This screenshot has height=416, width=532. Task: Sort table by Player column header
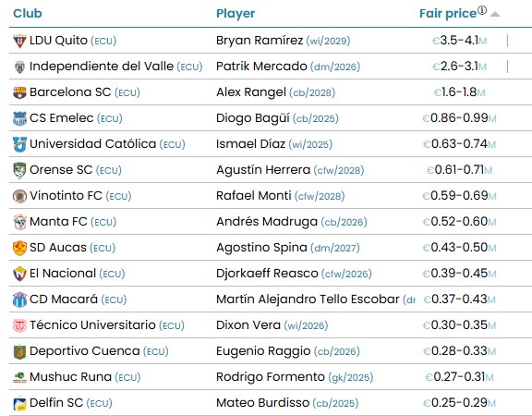click(x=236, y=13)
